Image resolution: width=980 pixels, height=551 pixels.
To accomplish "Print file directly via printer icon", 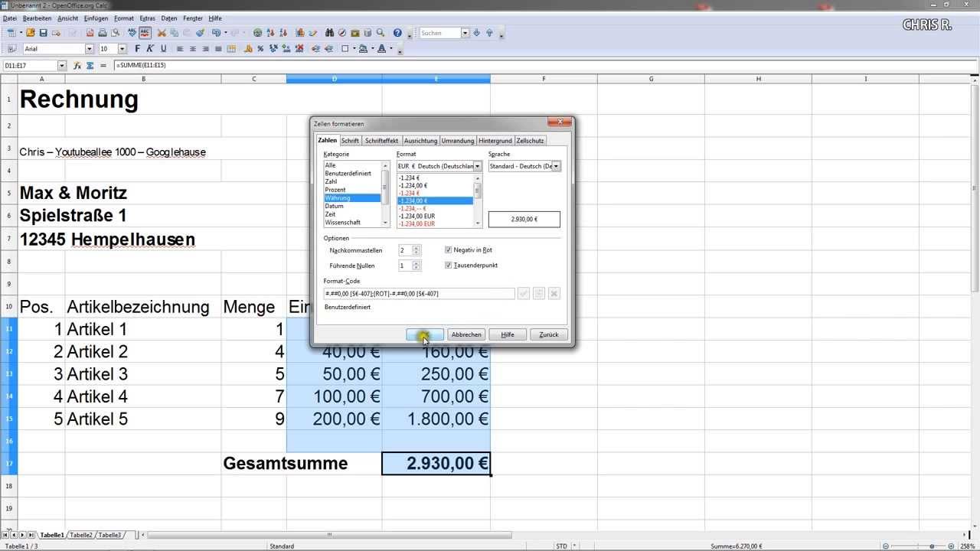I will point(103,33).
